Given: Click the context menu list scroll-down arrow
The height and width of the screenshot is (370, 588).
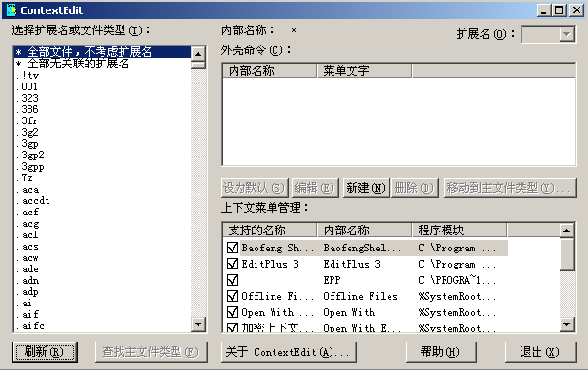Looking at the screenshot, I should coord(566,324).
